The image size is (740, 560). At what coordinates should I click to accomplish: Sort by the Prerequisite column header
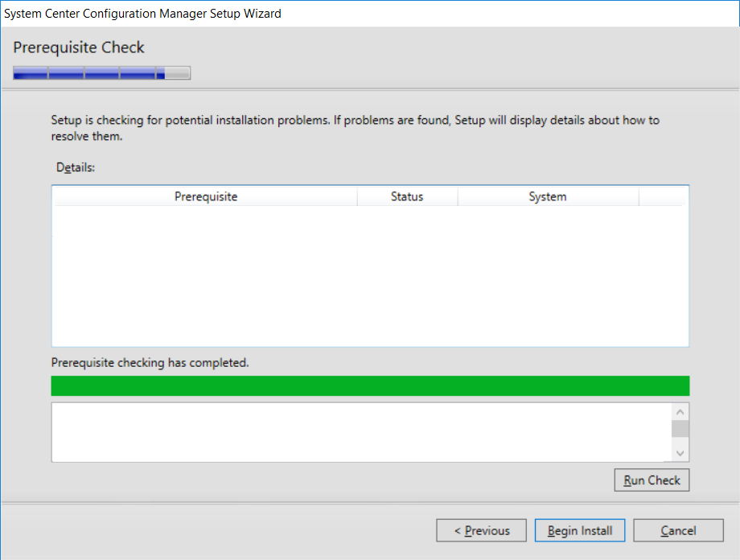[x=206, y=196]
